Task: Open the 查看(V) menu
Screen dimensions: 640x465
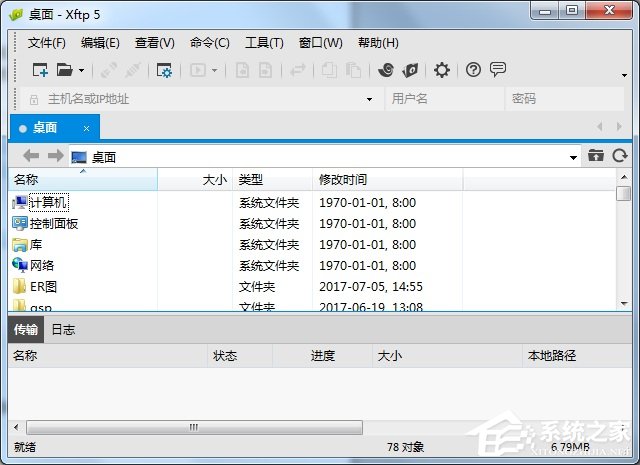Action: [x=155, y=42]
